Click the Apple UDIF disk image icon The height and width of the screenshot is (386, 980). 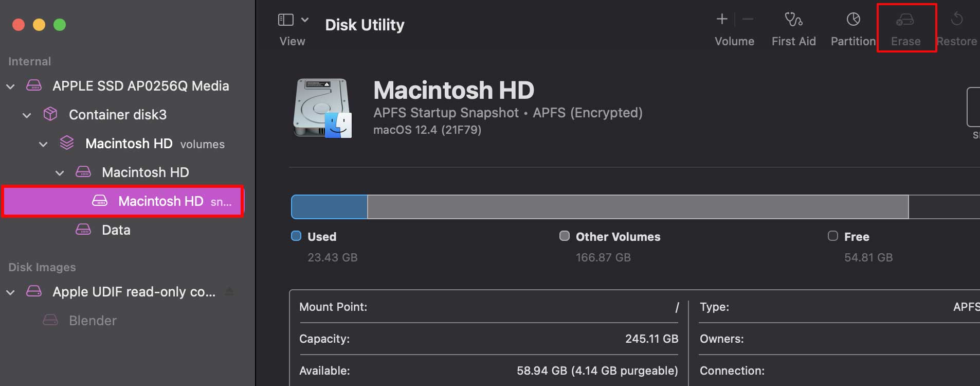[x=34, y=291]
